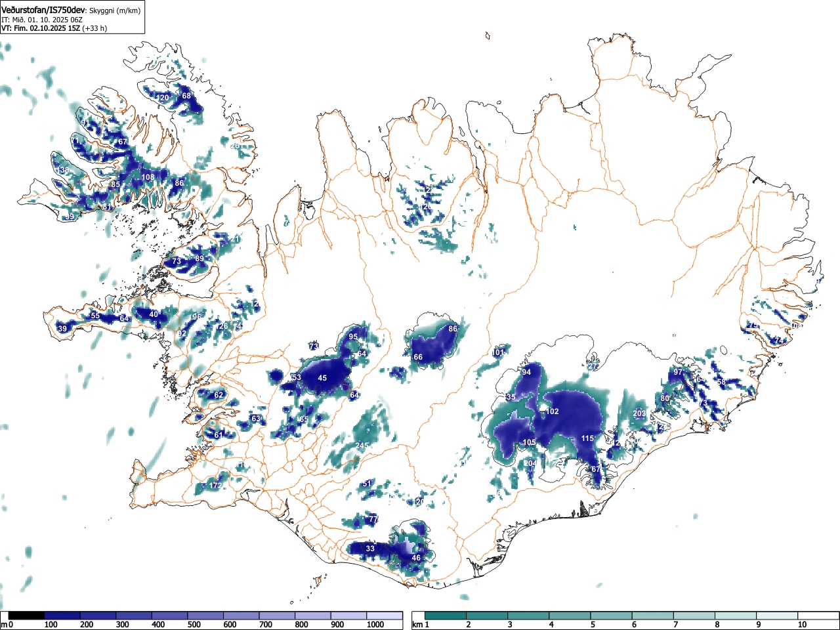
Task: Click the 40 visibility value
Action: (x=154, y=314)
